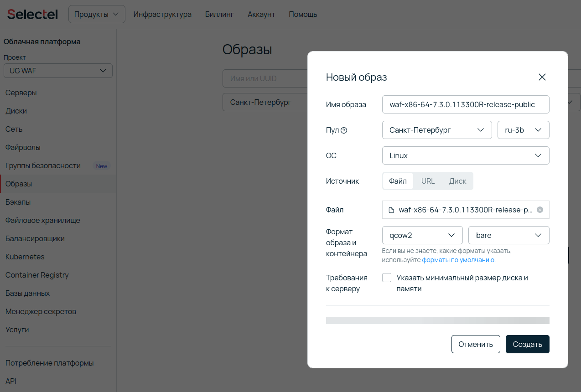The image size is (581, 392).
Task: Close the Новый образ dialog with the X
Action: [542, 77]
